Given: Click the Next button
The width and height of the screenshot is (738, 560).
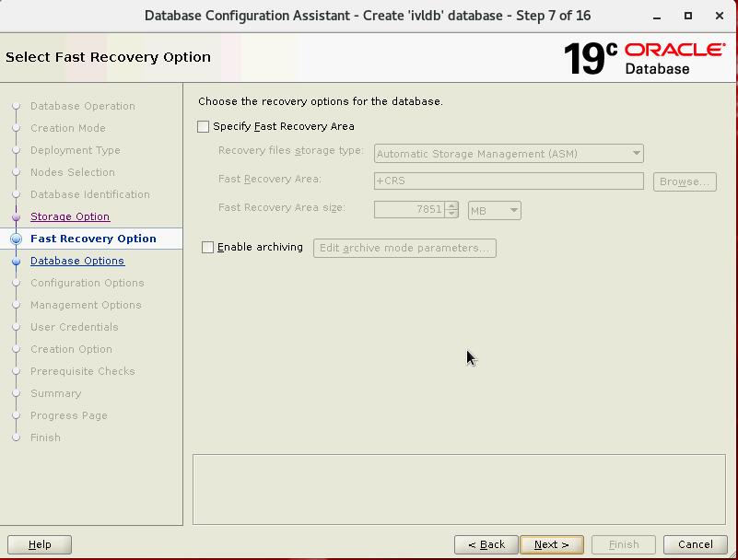Looking at the screenshot, I should click(x=551, y=544).
